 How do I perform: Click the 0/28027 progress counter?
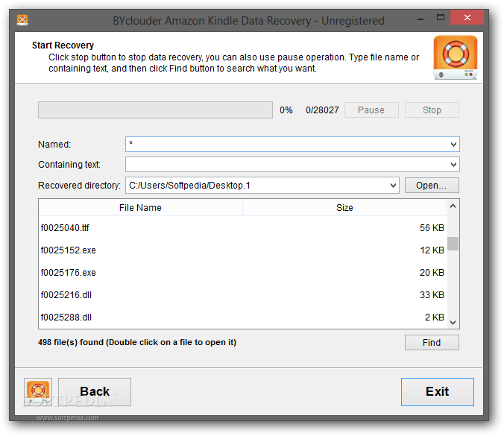pos(322,110)
